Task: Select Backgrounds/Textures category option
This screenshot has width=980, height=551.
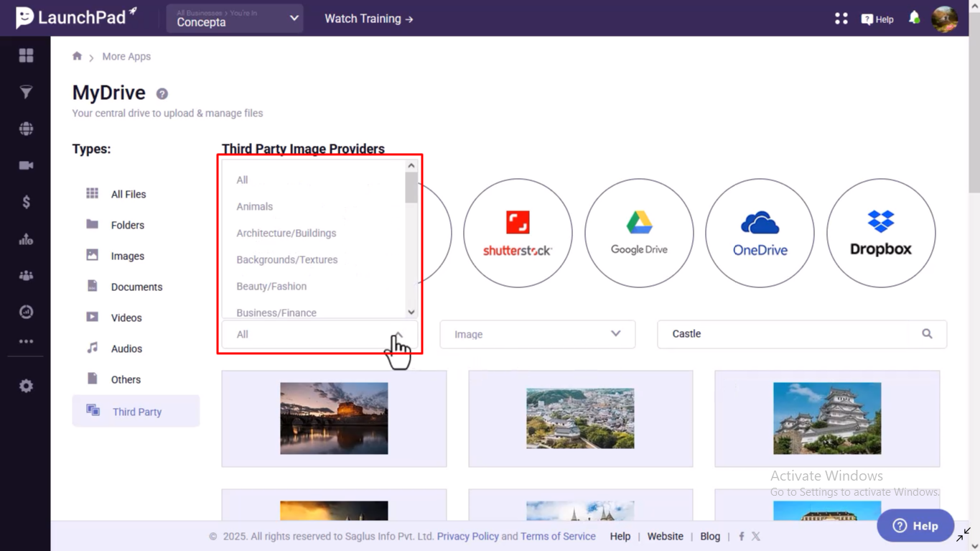Action: pos(287,260)
